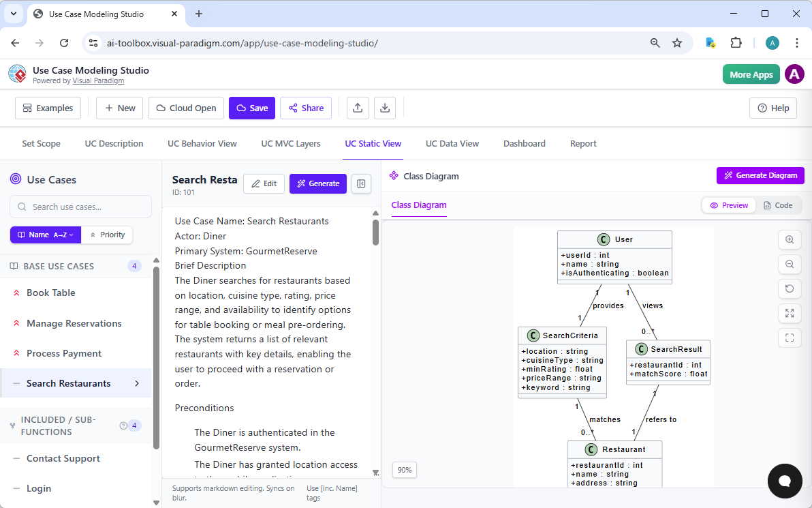Zoom out of the class diagram
Viewport: 812px width, 508px height.
(x=789, y=264)
